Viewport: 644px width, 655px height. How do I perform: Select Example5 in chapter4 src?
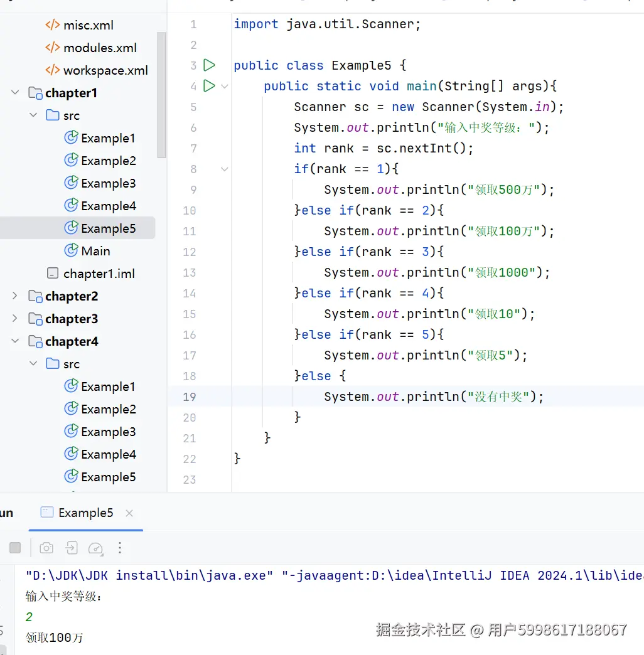click(x=100, y=477)
